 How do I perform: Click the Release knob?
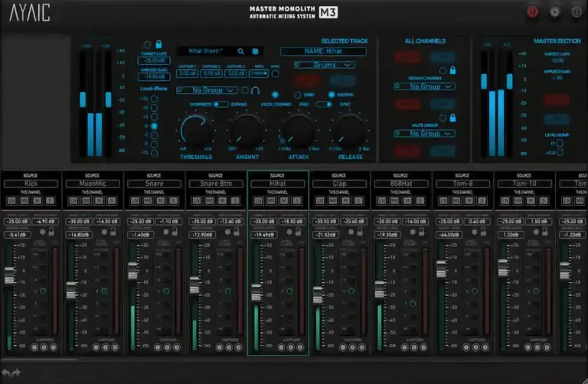tap(350, 131)
